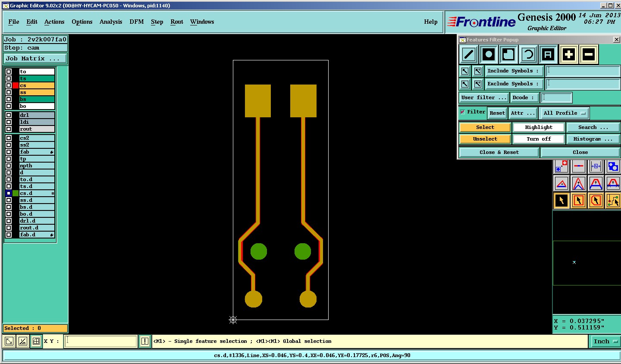Open the File menu
Image resolution: width=621 pixels, height=364 pixels.
(x=14, y=22)
